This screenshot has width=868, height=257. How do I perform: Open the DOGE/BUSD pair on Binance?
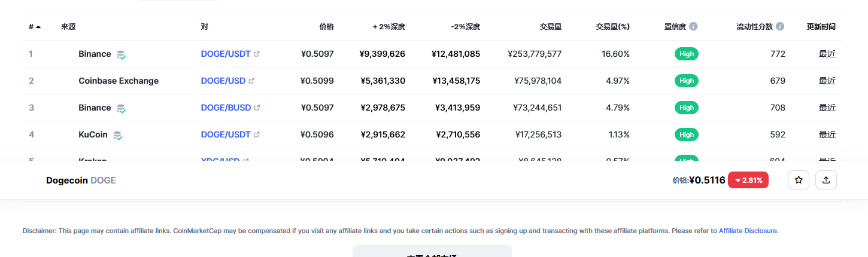(x=226, y=108)
